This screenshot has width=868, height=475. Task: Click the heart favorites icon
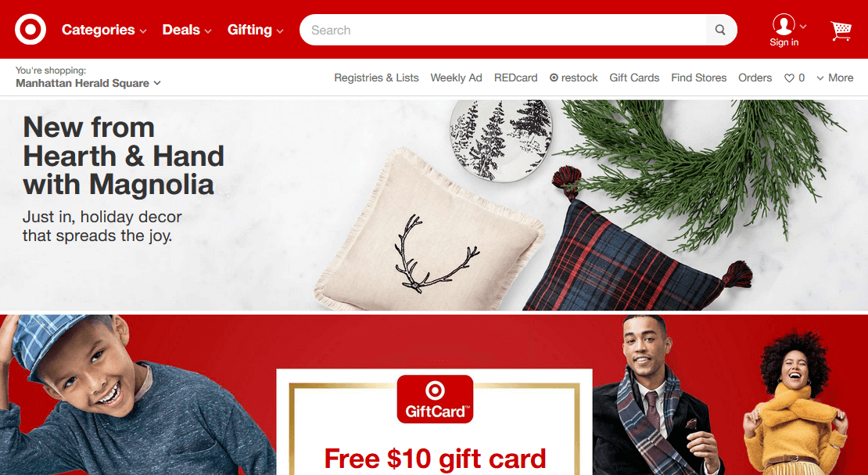click(789, 78)
